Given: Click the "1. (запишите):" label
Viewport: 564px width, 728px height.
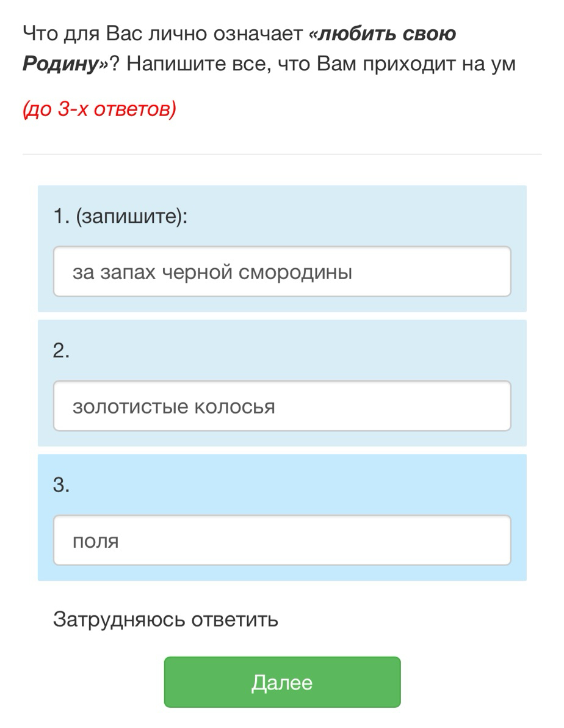Looking at the screenshot, I should pos(120,217).
